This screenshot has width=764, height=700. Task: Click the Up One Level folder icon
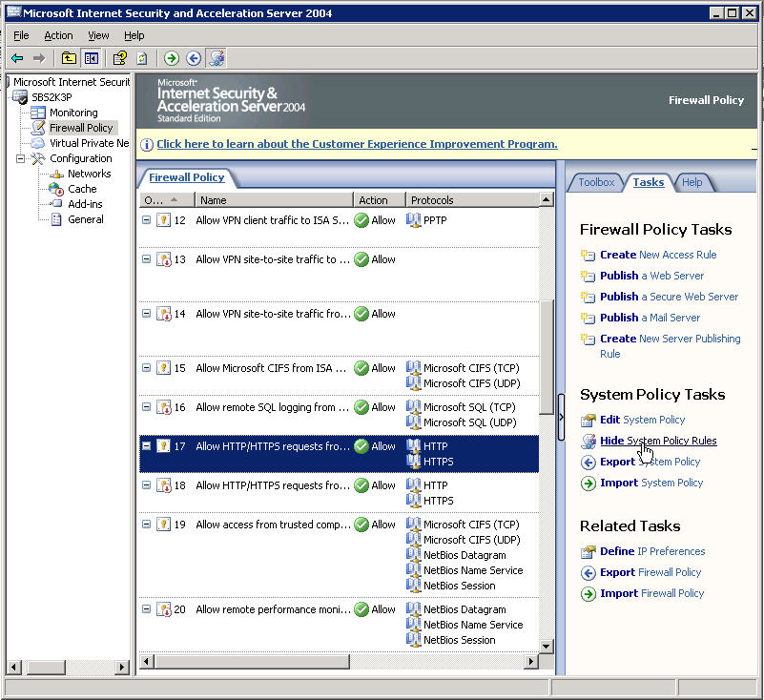pos(70,58)
